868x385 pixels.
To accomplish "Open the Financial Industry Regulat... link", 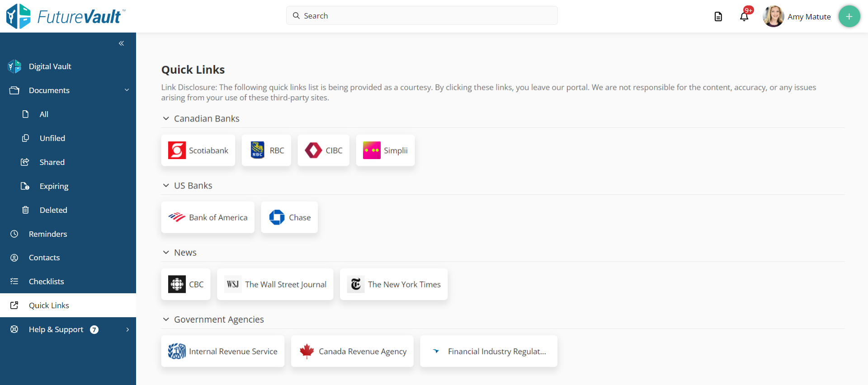I will pos(489,351).
